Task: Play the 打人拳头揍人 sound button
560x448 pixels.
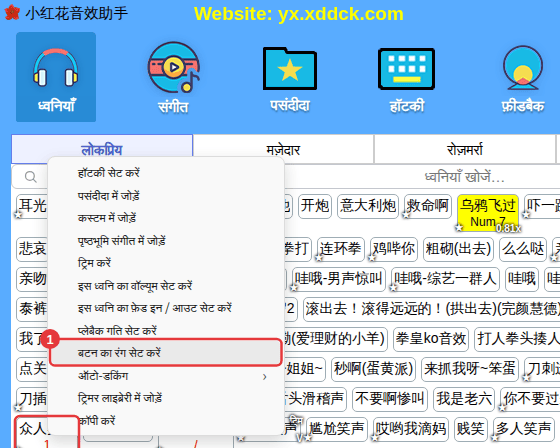Action: [x=517, y=339]
